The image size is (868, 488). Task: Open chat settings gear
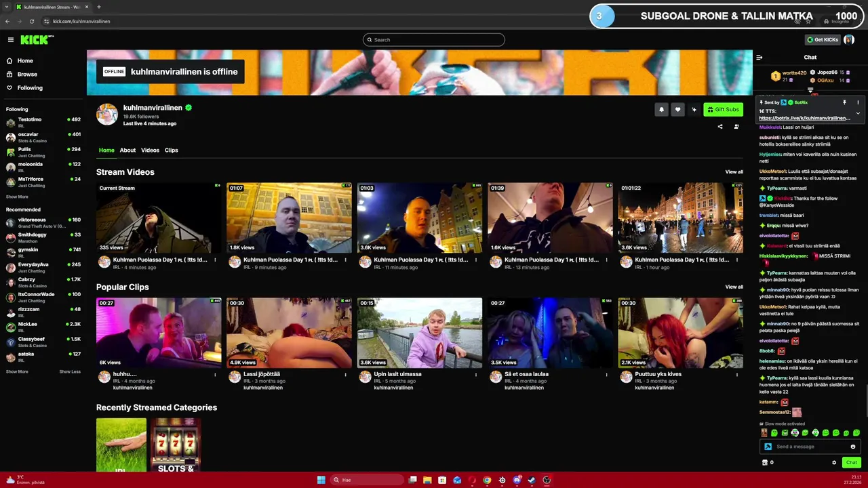[834, 462]
